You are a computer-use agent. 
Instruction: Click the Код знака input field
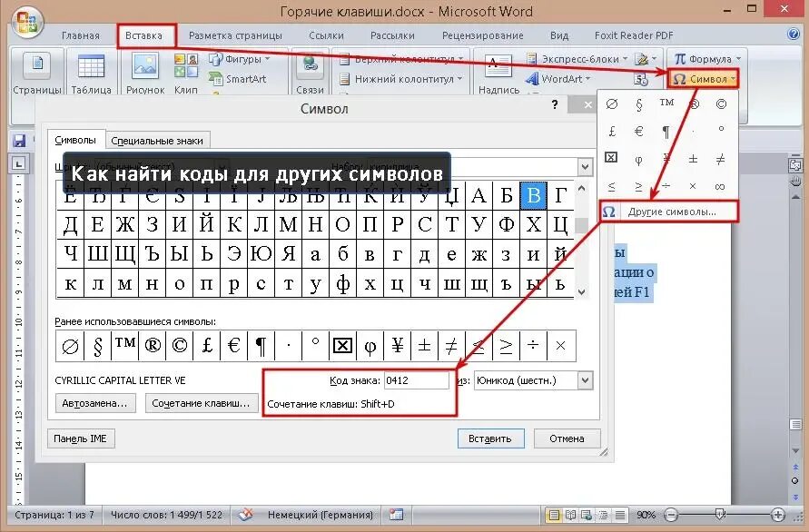(417, 380)
